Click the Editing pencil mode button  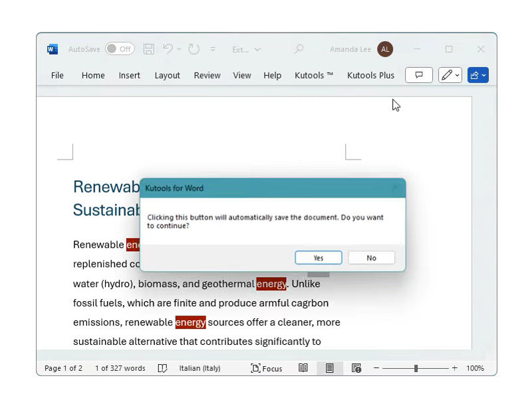[450, 75]
